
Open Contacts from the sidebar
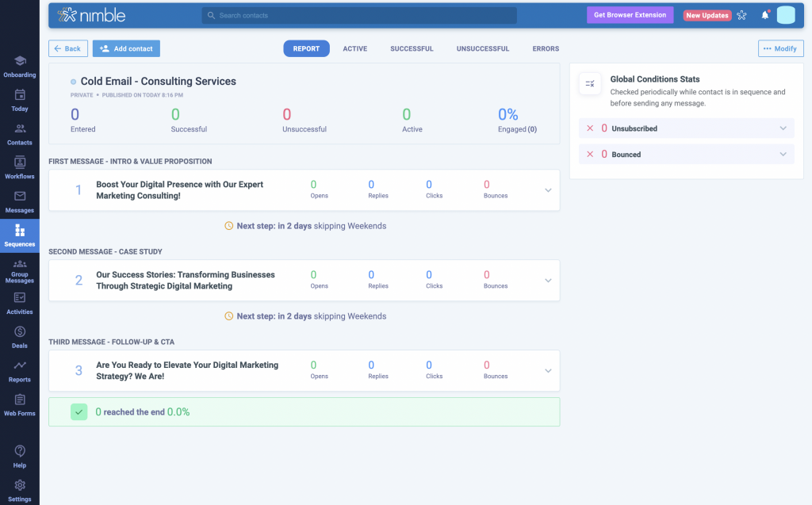click(19, 134)
